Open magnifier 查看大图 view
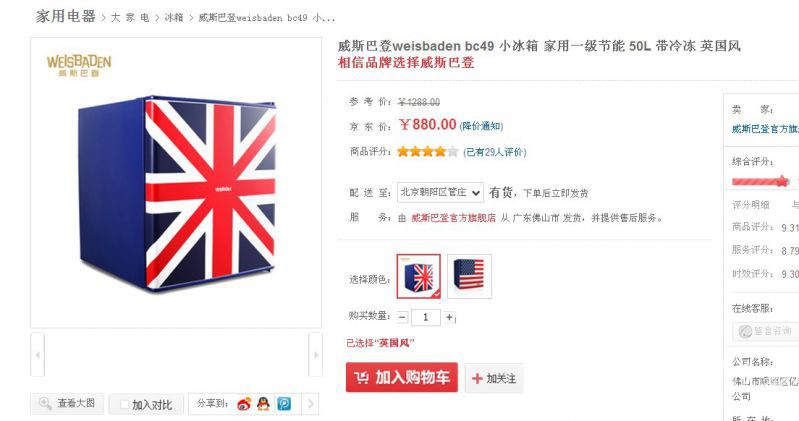799x421 pixels. pyautogui.click(x=68, y=404)
